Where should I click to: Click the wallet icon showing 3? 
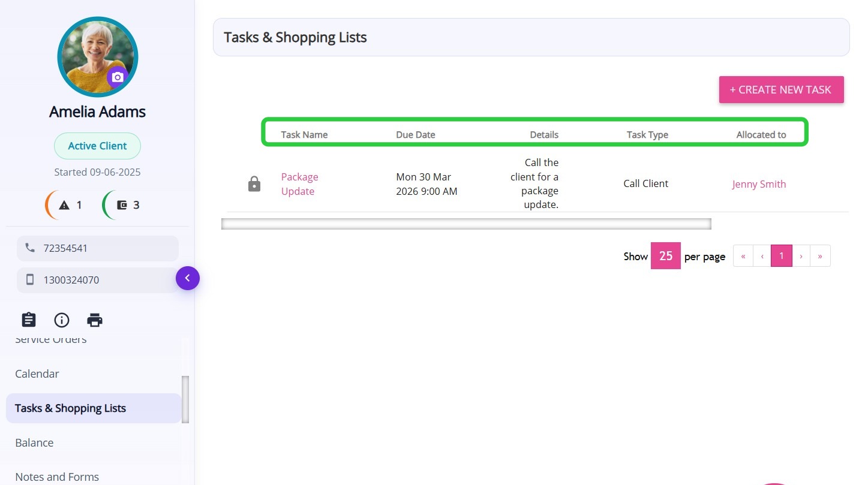pos(122,205)
